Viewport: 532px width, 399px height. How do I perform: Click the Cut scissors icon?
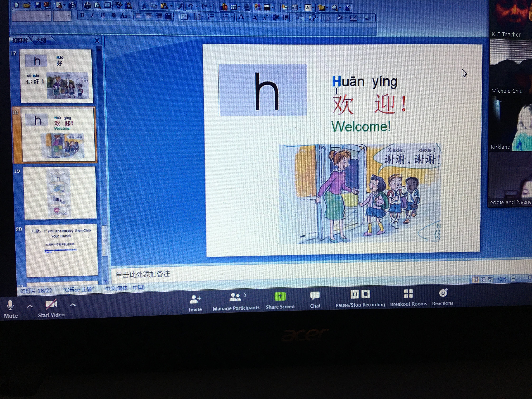pyautogui.click(x=144, y=6)
